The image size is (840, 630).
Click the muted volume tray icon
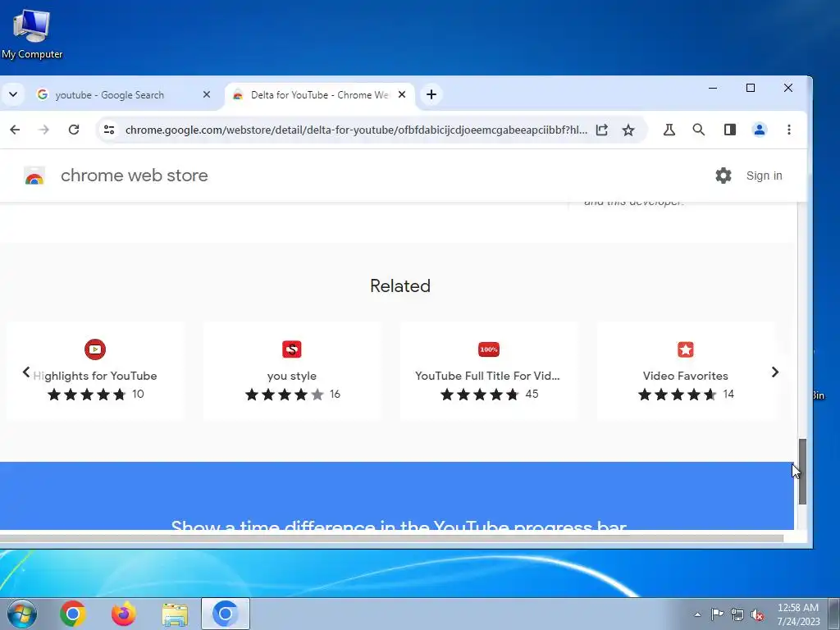coord(757,614)
